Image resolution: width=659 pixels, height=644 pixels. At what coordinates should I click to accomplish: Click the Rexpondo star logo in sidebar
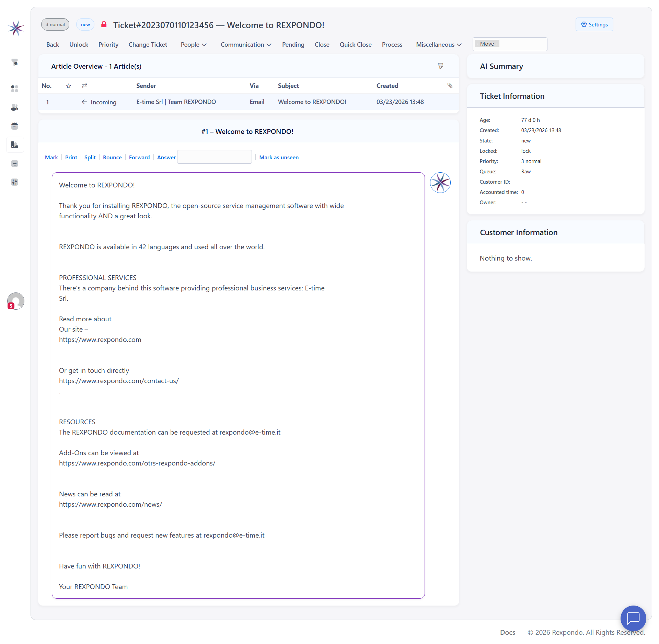point(15,28)
